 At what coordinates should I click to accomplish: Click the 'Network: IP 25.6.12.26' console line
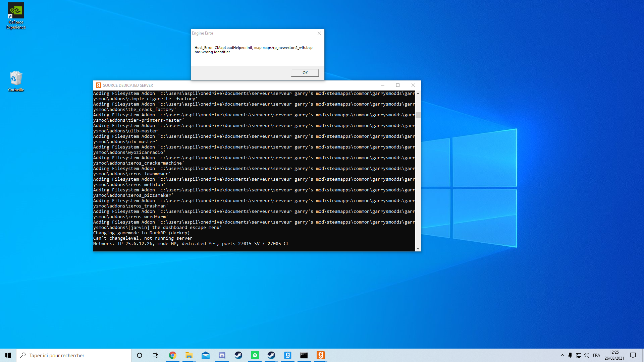[x=191, y=244]
